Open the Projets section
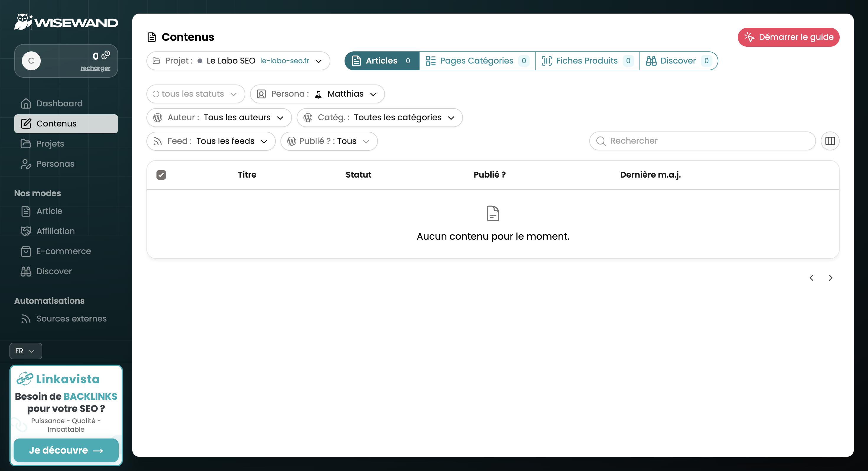Screen dimensions: 868x471 pos(50,143)
